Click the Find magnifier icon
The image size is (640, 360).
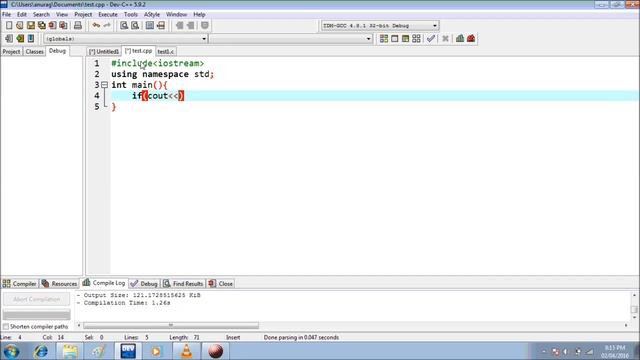[124, 25]
